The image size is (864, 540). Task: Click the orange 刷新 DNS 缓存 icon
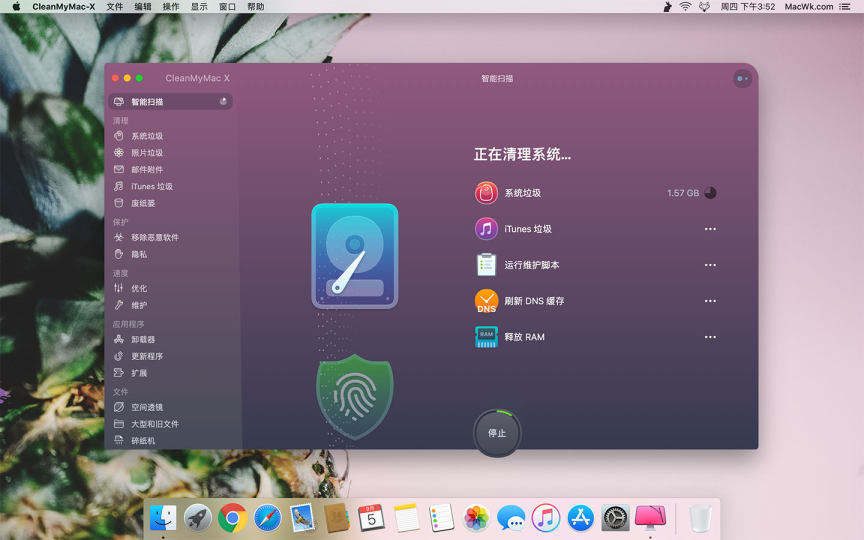click(486, 301)
